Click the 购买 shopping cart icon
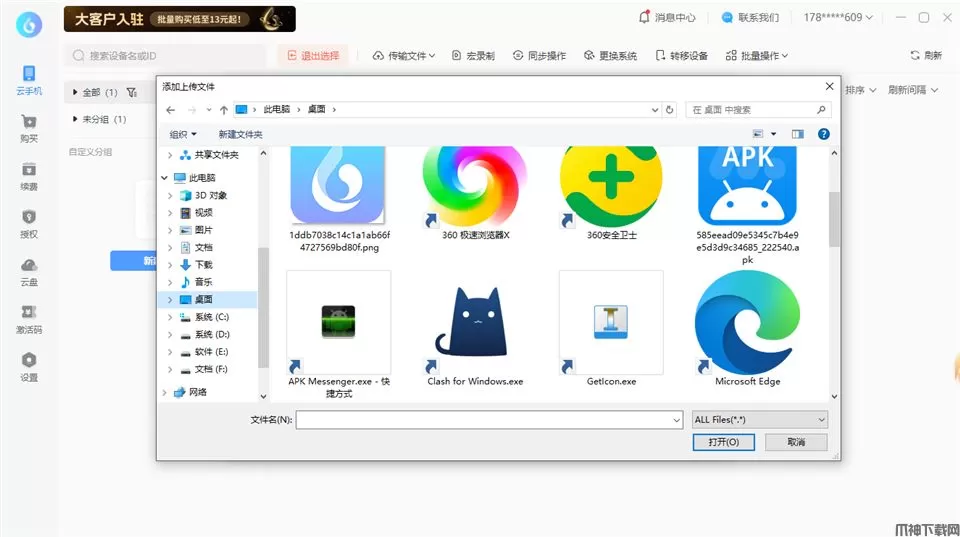This screenshot has height=537, width=960. 28,122
